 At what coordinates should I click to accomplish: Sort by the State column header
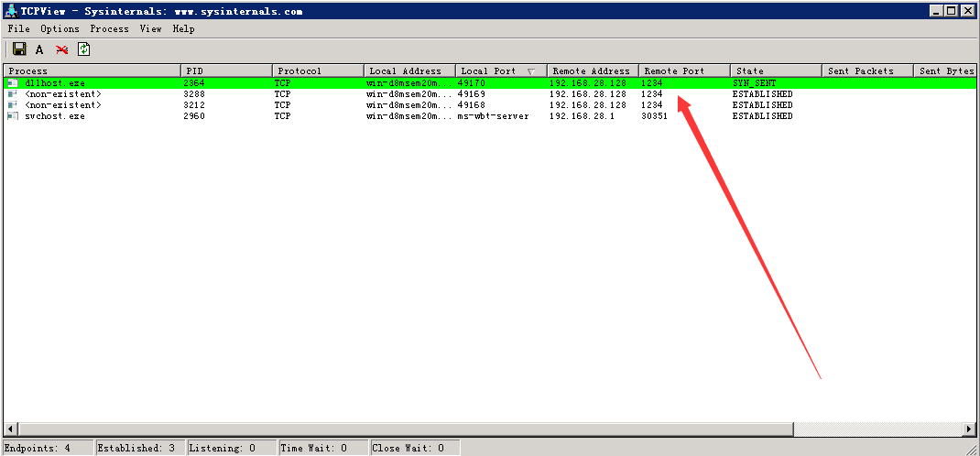775,71
